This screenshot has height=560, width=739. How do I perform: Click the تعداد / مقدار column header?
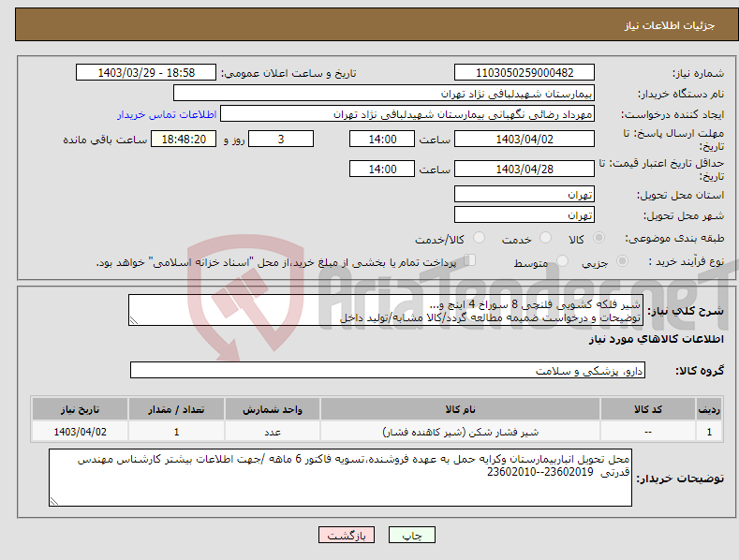(x=176, y=409)
